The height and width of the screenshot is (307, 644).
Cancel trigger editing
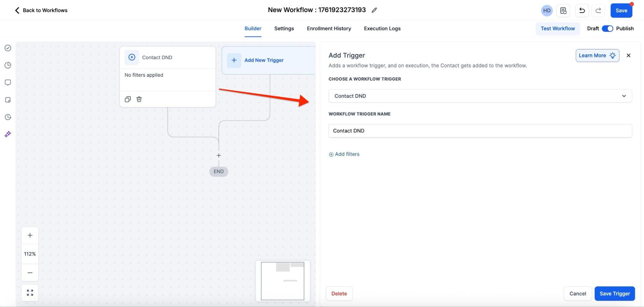[x=578, y=294]
